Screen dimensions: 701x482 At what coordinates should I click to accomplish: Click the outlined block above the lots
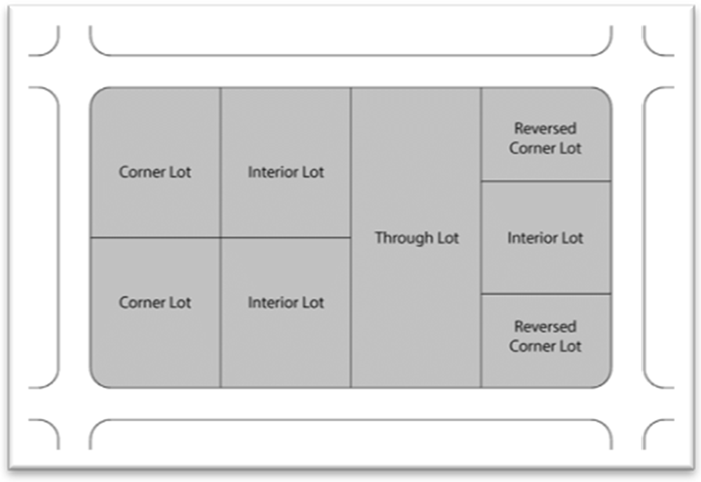pyautogui.click(x=350, y=40)
